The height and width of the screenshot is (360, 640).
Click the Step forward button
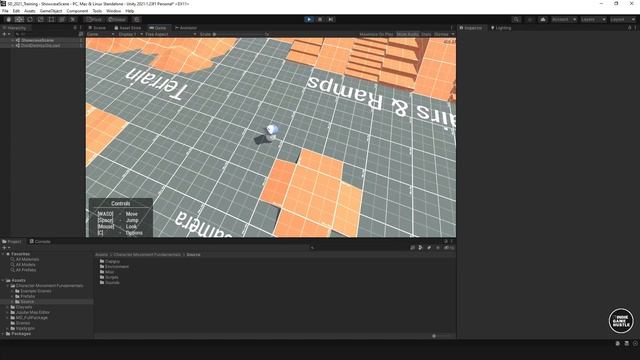[x=331, y=19]
